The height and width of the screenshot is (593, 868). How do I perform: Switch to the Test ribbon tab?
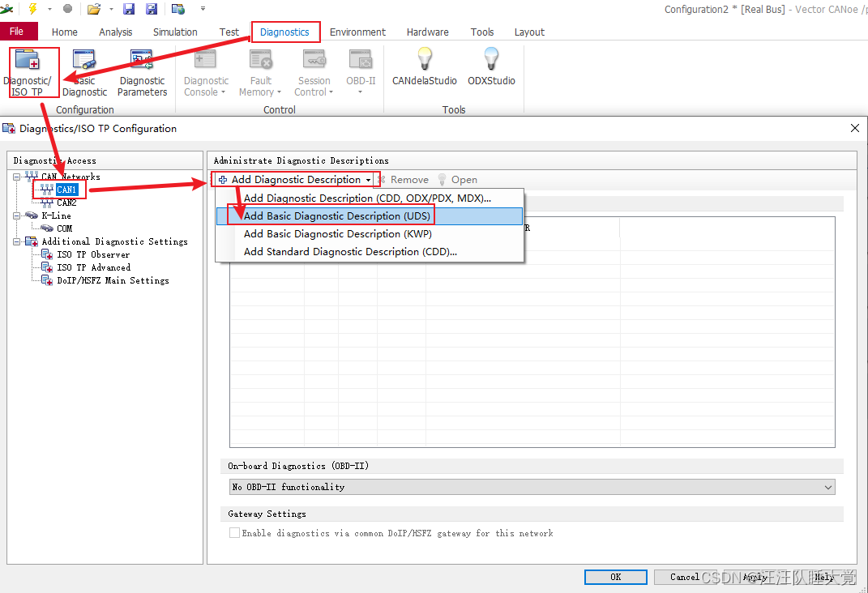click(x=229, y=32)
